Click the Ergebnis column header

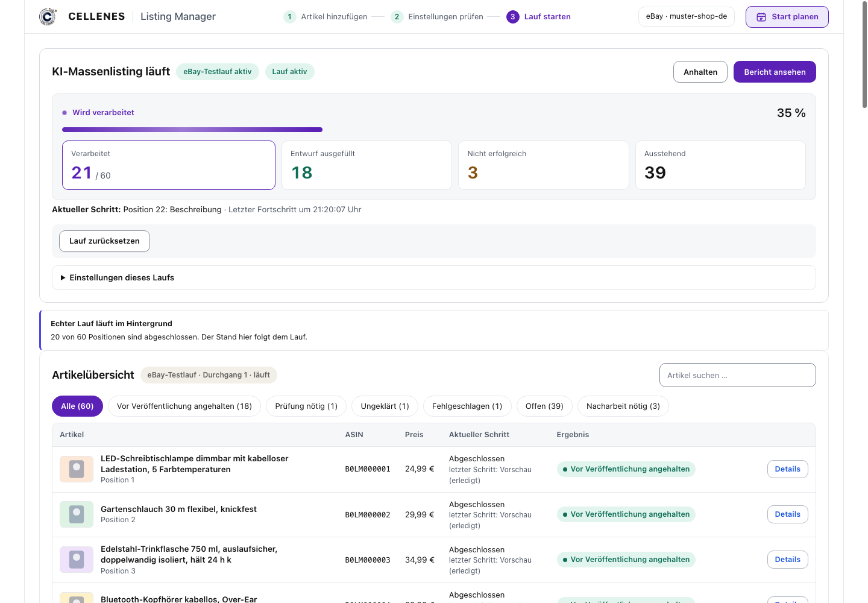coord(573,435)
